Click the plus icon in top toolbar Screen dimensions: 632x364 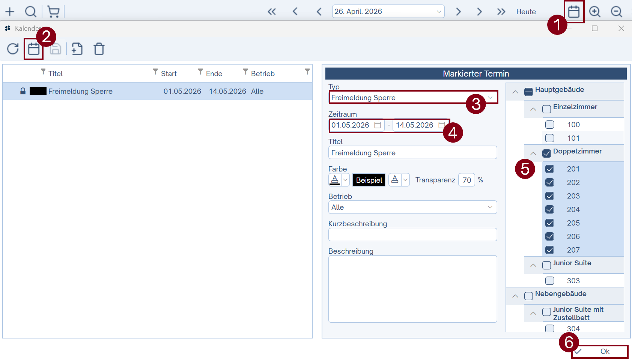pyautogui.click(x=10, y=12)
